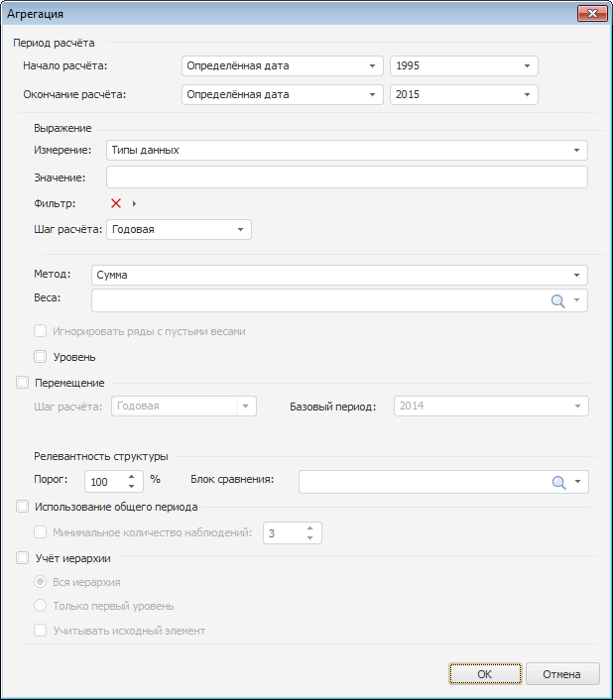Increase the Порог value with up arrow

click(132, 476)
